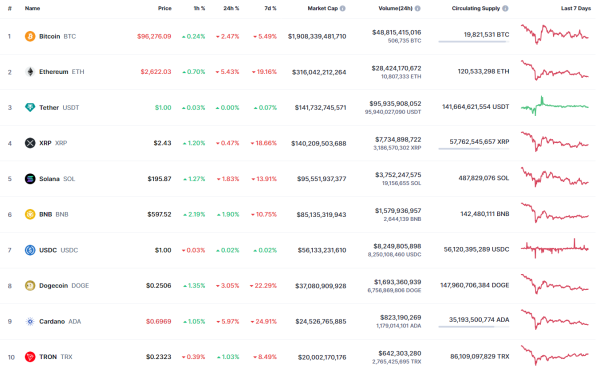Click USDC circulating supply 56,120,395,289 USDC
The height and width of the screenshot is (371, 600).
point(476,249)
